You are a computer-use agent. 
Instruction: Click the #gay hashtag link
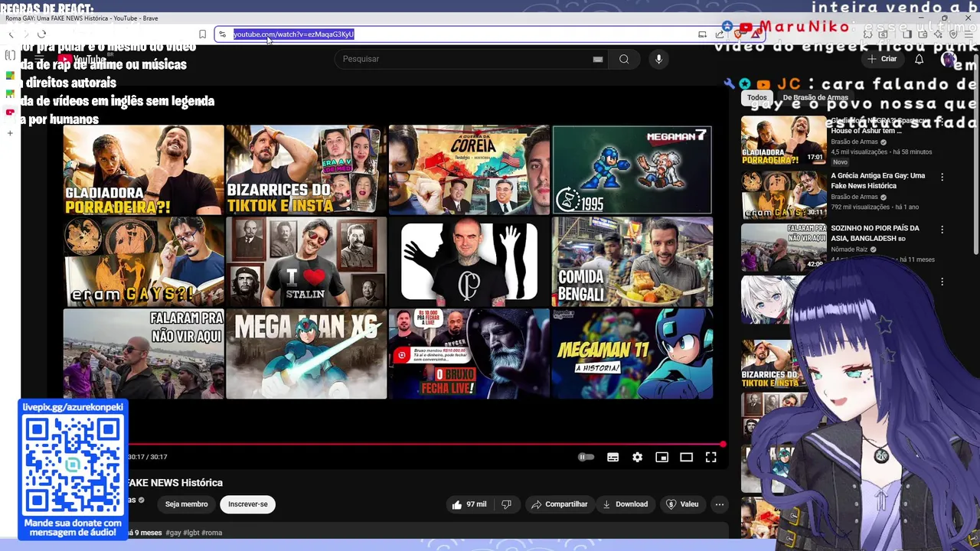[173, 533]
